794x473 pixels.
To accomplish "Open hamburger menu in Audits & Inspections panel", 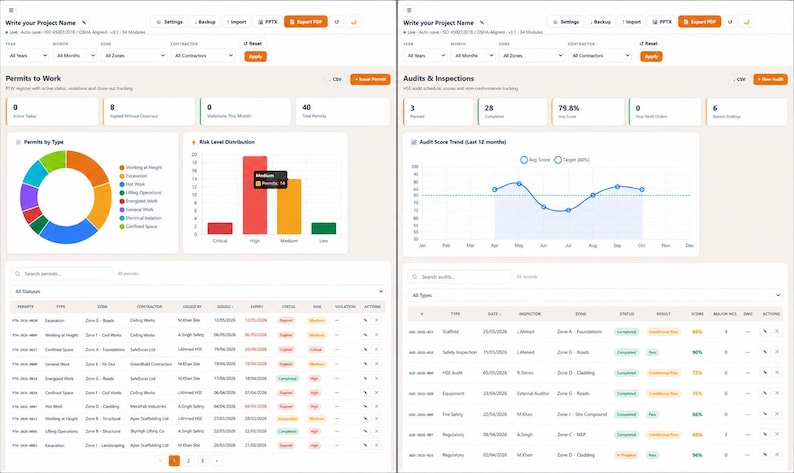I will pos(409,10).
